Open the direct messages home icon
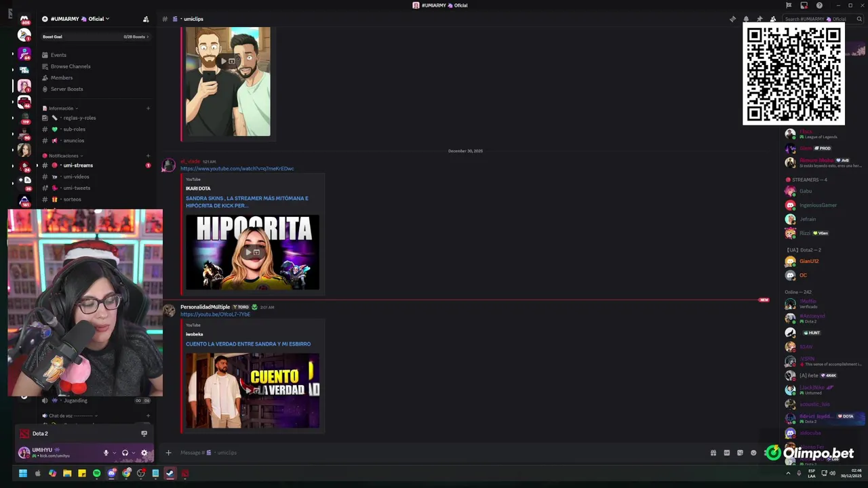 pyautogui.click(x=24, y=19)
